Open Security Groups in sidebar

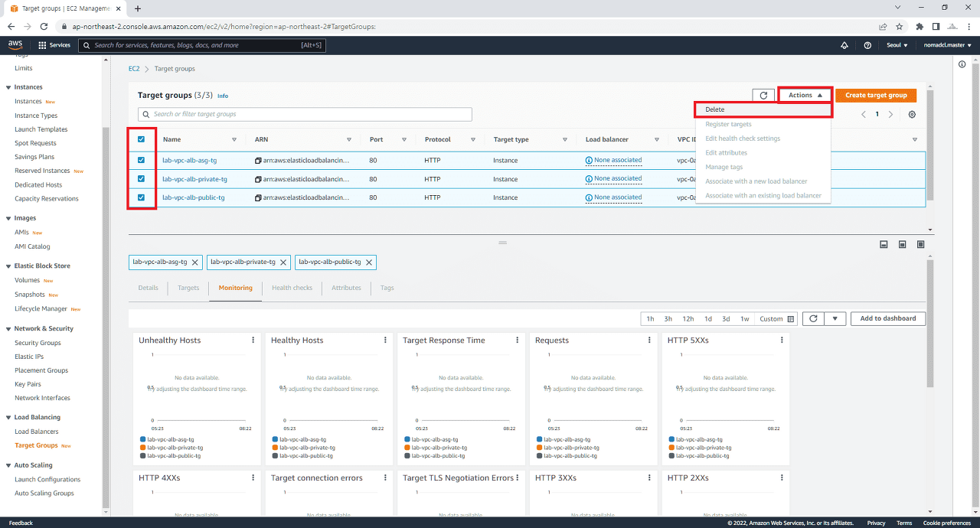click(x=38, y=343)
